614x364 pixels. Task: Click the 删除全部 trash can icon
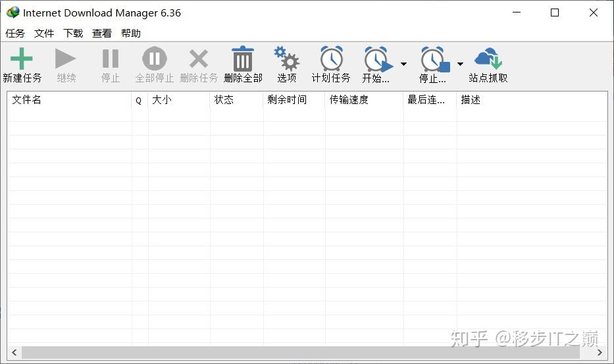[x=243, y=59]
